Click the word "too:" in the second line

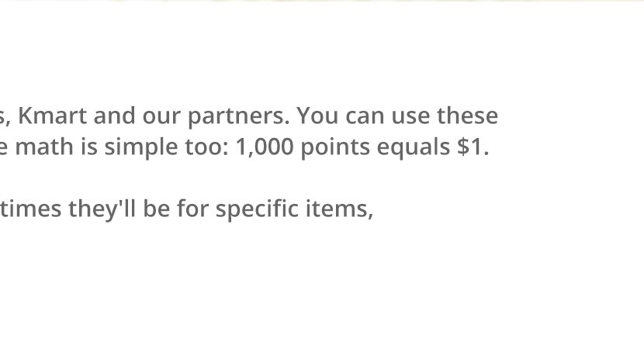point(206,147)
